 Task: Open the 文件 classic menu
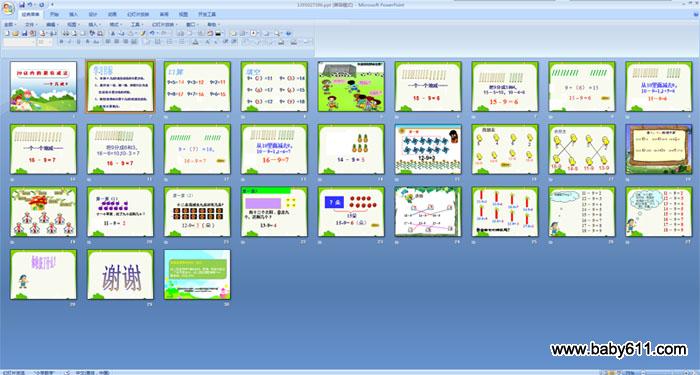30,24
